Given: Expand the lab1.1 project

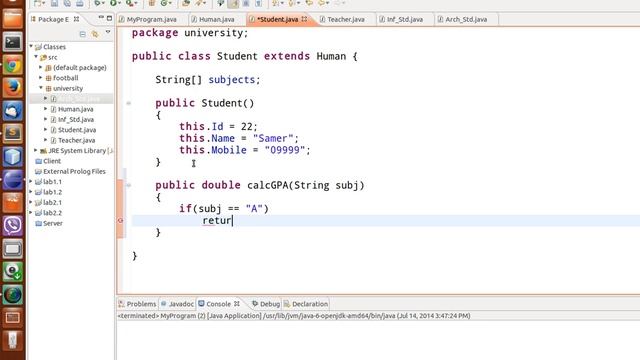Looking at the screenshot, I should [x=31, y=182].
